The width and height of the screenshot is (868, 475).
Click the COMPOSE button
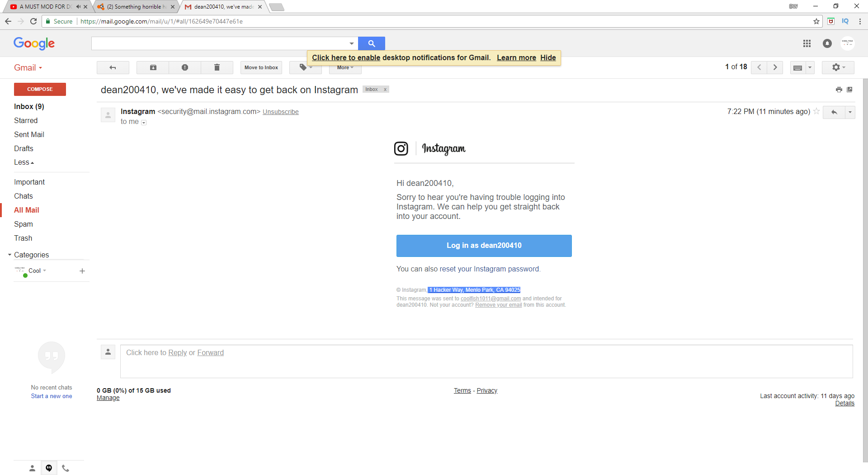(40, 89)
